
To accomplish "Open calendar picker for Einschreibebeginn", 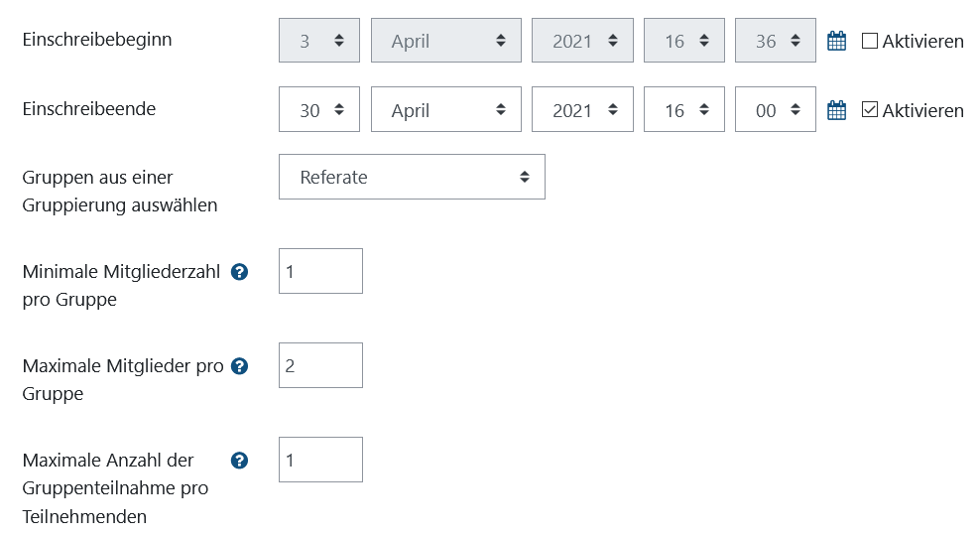I will [x=836, y=42].
